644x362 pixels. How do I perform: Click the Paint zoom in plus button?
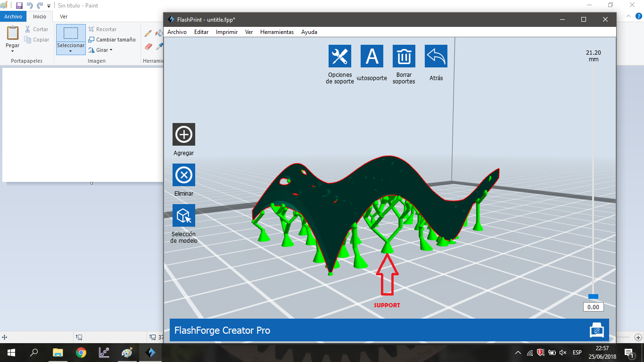pyautogui.click(x=638, y=337)
